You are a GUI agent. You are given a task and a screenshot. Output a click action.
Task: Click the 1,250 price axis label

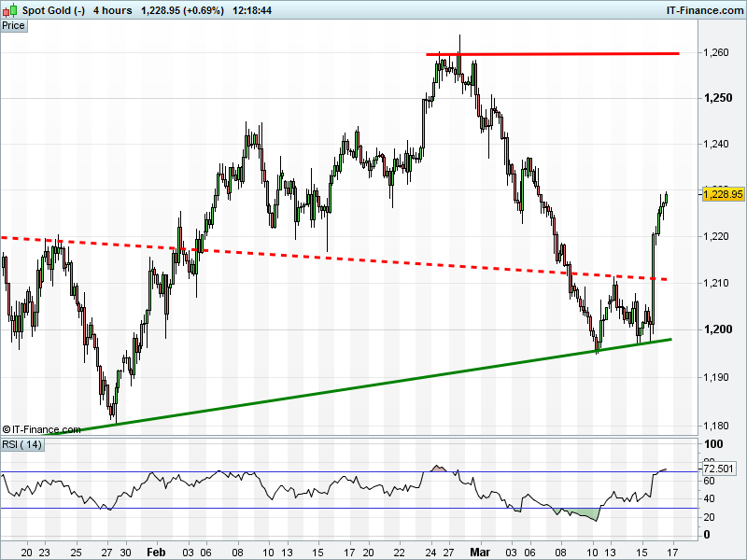[718, 98]
